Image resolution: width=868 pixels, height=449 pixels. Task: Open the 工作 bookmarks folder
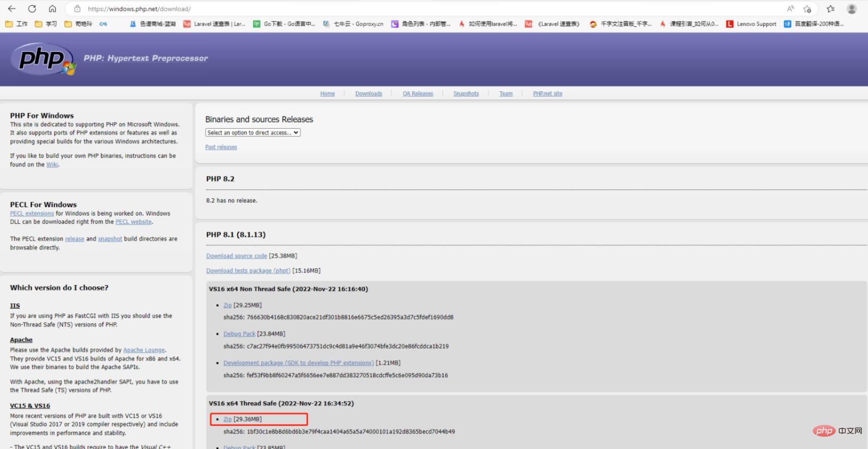point(17,24)
